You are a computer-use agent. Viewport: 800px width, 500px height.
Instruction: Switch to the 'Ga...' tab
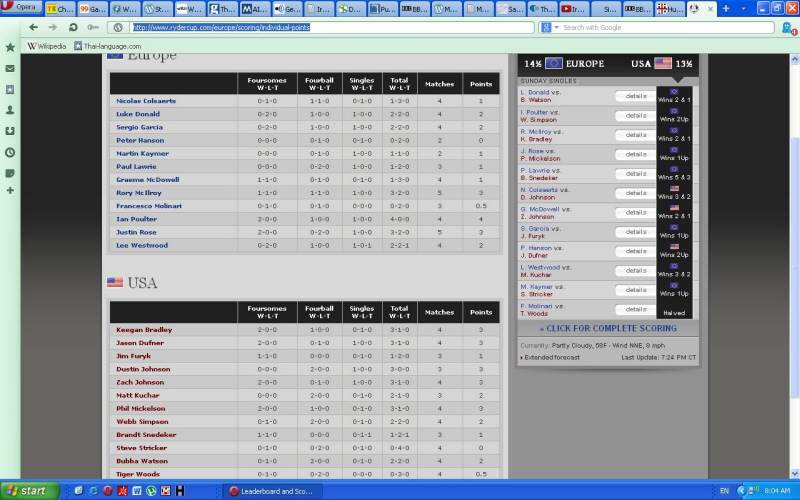[93, 9]
